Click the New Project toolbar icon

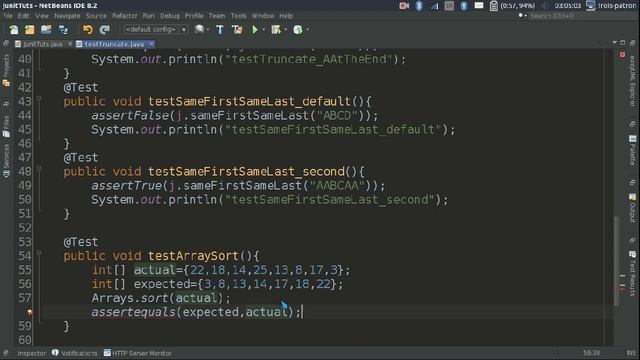pos(30,29)
